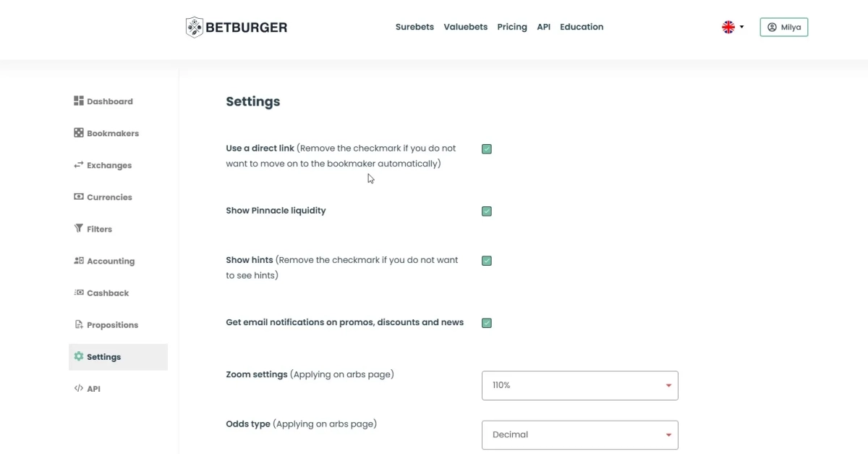Image resolution: width=868 pixels, height=454 pixels.
Task: Toggle the Show Pinnacle liquidity checkbox
Action: click(x=487, y=211)
